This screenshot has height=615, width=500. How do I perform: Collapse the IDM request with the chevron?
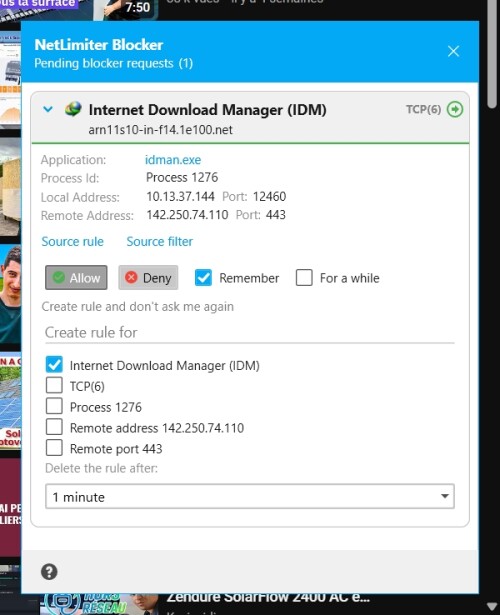[x=48, y=109]
